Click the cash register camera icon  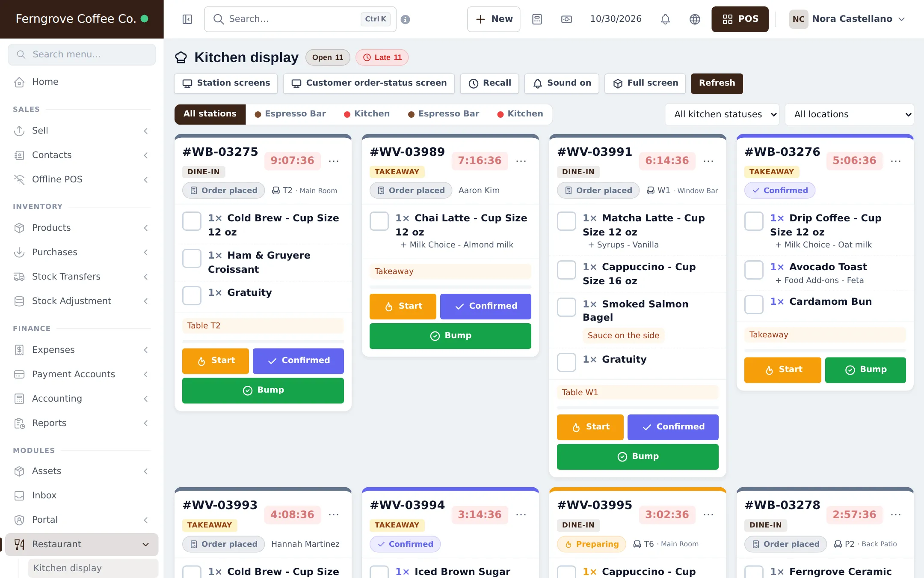point(566,19)
